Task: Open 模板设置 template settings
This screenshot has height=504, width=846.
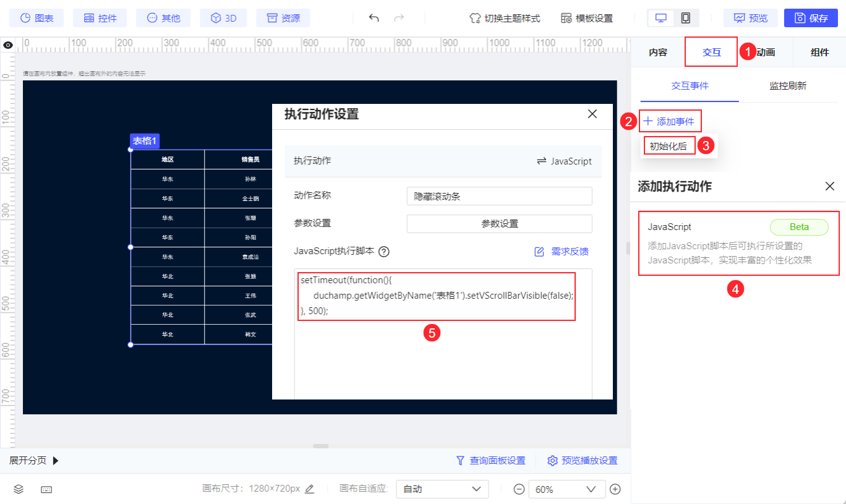Action: tap(586, 18)
